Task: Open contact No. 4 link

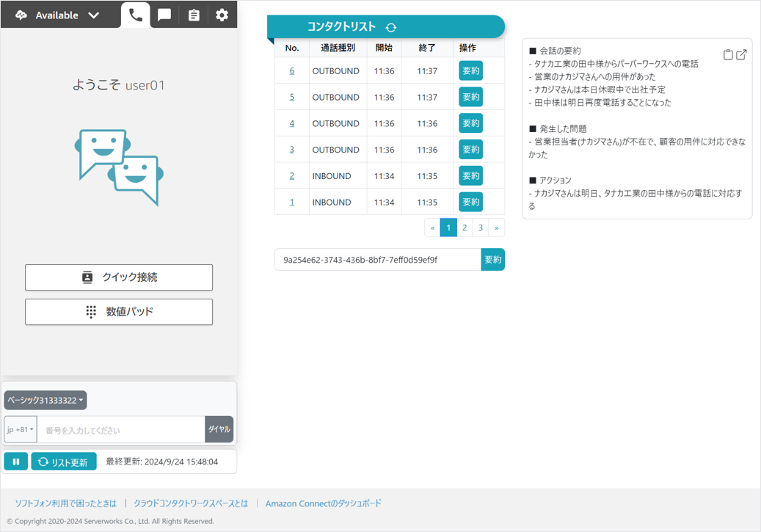Action: click(x=291, y=123)
